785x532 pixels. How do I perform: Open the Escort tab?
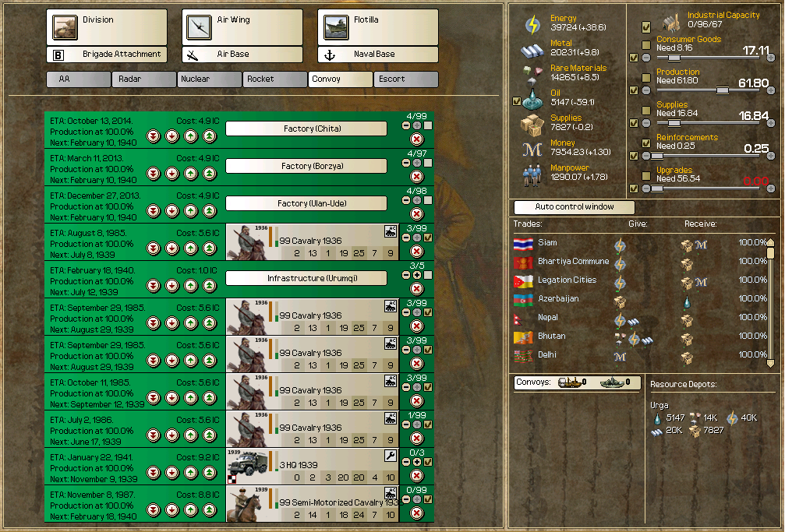(x=406, y=79)
